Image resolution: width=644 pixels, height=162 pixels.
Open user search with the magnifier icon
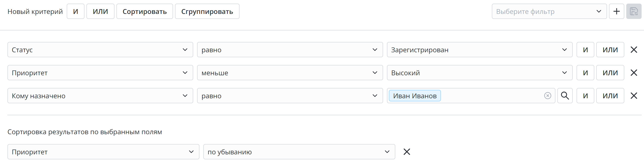tap(565, 96)
